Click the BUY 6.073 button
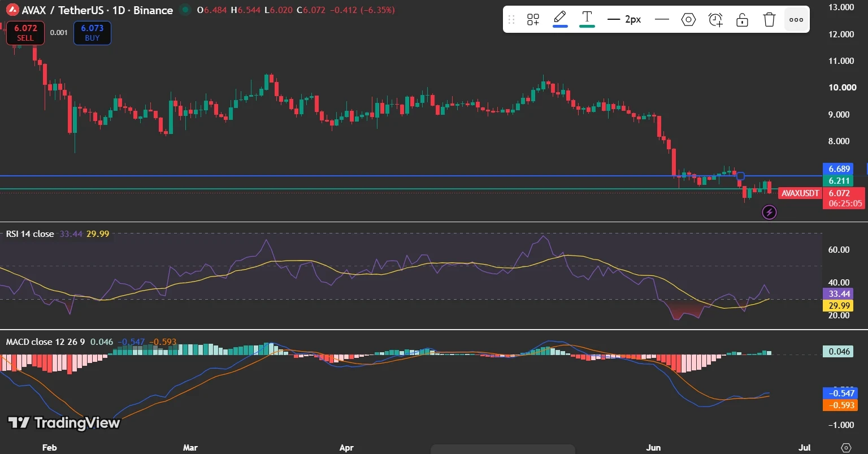The height and width of the screenshot is (454, 868). [x=92, y=33]
